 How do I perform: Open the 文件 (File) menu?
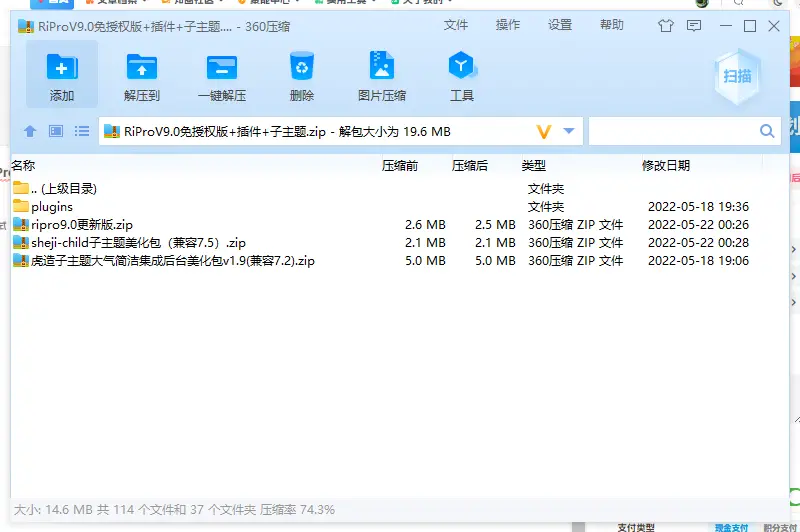pos(456,25)
